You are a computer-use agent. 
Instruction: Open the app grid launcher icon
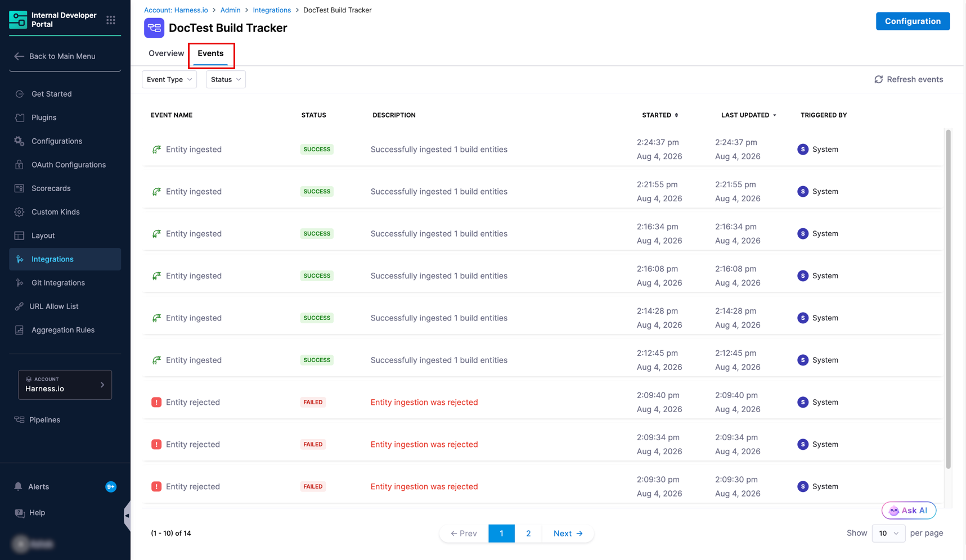(111, 20)
